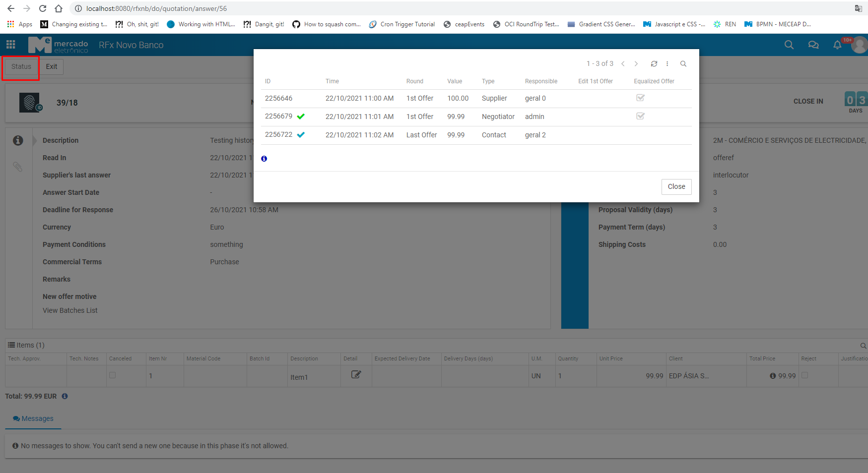
Task: Open the chat messages icon in header
Action: click(813, 45)
